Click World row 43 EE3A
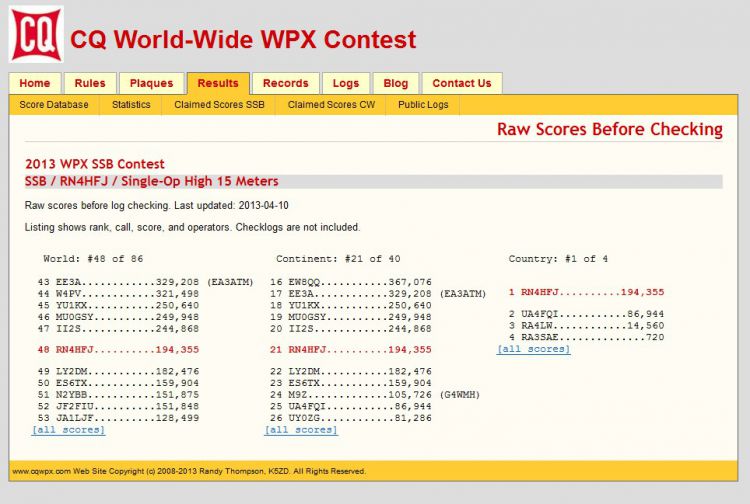This screenshot has width=750, height=504. 145,282
